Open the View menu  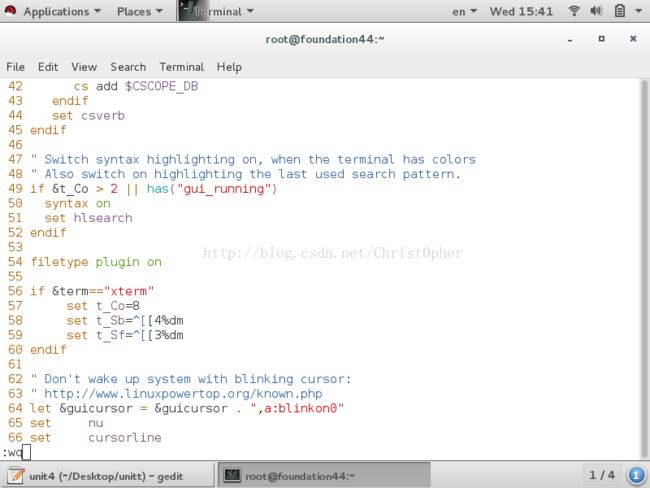(84, 67)
